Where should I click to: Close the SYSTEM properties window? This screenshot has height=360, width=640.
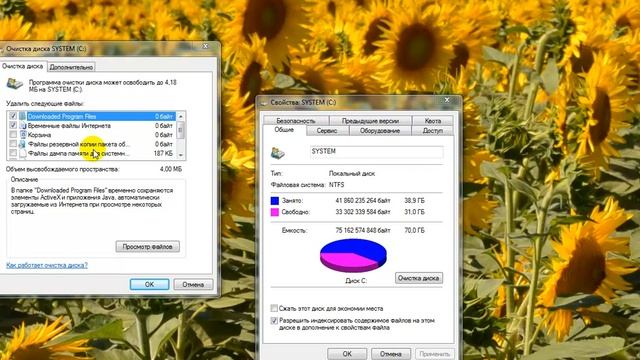[x=447, y=100]
